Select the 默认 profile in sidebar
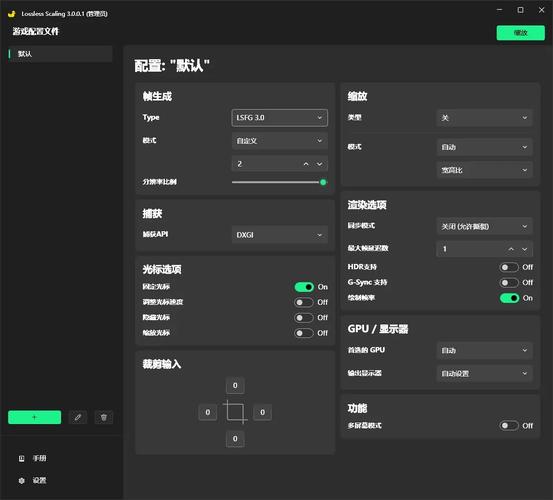The height and width of the screenshot is (500, 553). (60, 54)
